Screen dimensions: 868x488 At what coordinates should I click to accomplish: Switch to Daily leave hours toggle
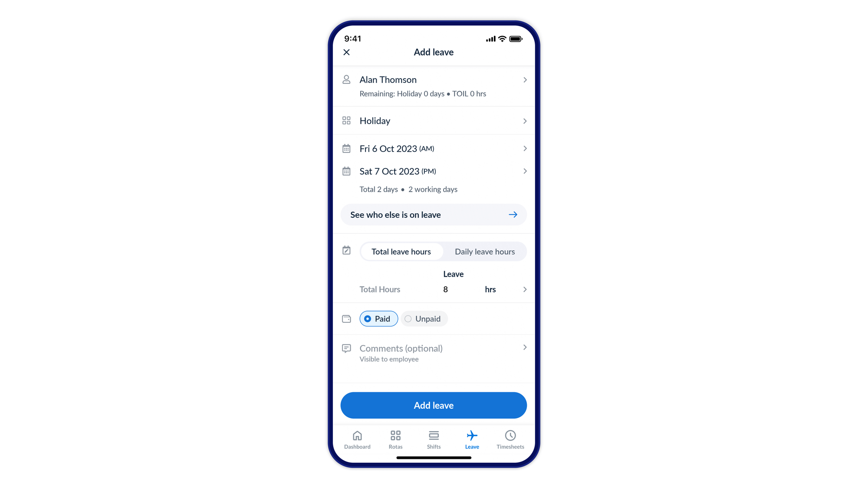pyautogui.click(x=485, y=251)
